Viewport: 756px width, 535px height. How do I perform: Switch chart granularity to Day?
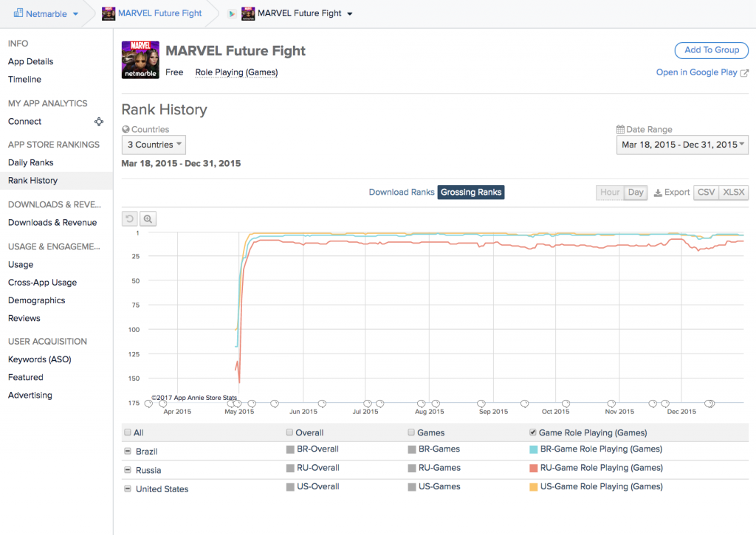(x=636, y=193)
